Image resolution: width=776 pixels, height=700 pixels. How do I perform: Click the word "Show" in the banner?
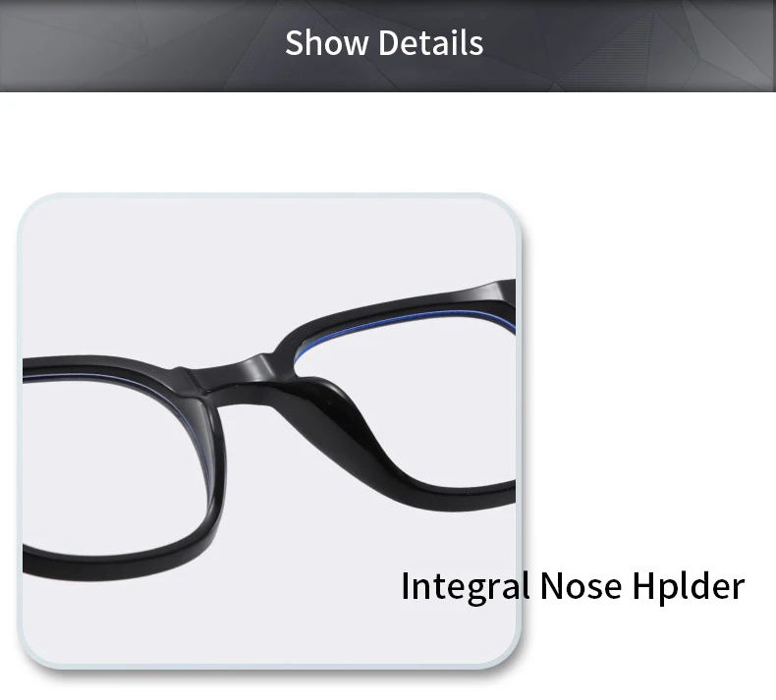(x=326, y=42)
